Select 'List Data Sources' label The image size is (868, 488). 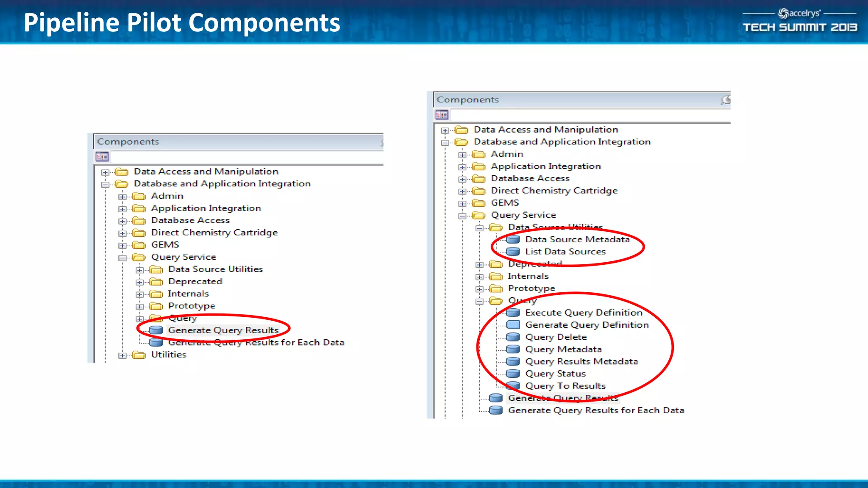pos(565,252)
